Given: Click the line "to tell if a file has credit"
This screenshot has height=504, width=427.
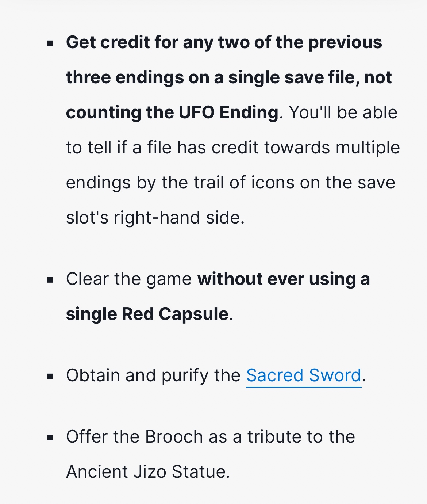Looking at the screenshot, I should pyautogui.click(x=233, y=148).
